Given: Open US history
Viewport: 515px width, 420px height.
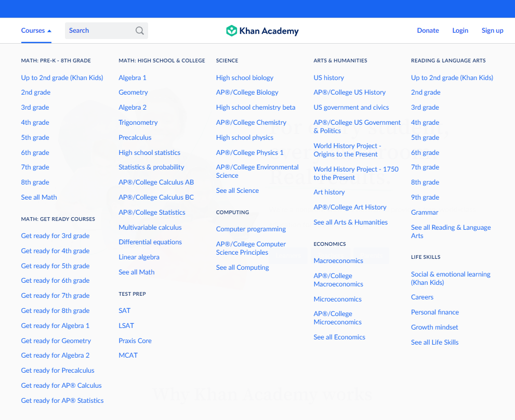Looking at the screenshot, I should pyautogui.click(x=329, y=78).
